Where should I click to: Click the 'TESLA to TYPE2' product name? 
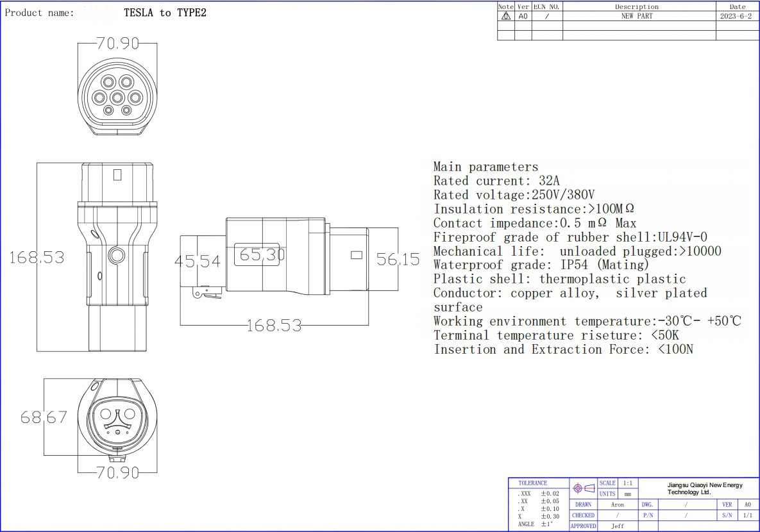tap(165, 13)
